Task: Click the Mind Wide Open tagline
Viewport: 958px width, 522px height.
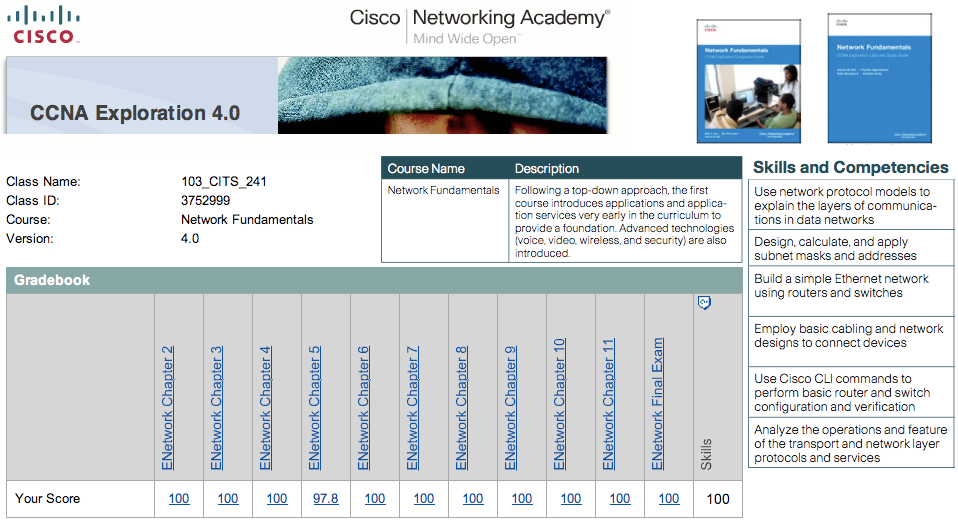Action: (x=467, y=39)
